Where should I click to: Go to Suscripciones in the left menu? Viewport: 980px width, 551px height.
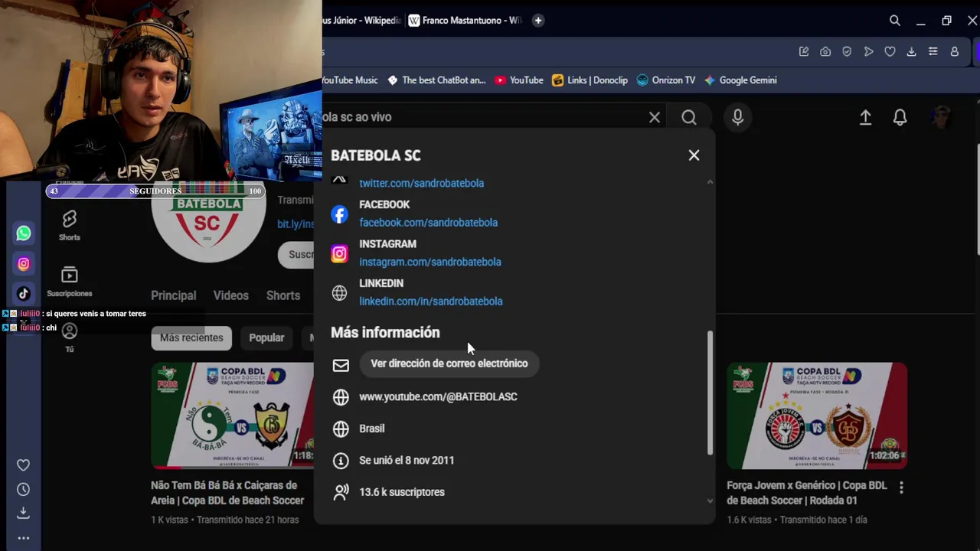point(70,282)
